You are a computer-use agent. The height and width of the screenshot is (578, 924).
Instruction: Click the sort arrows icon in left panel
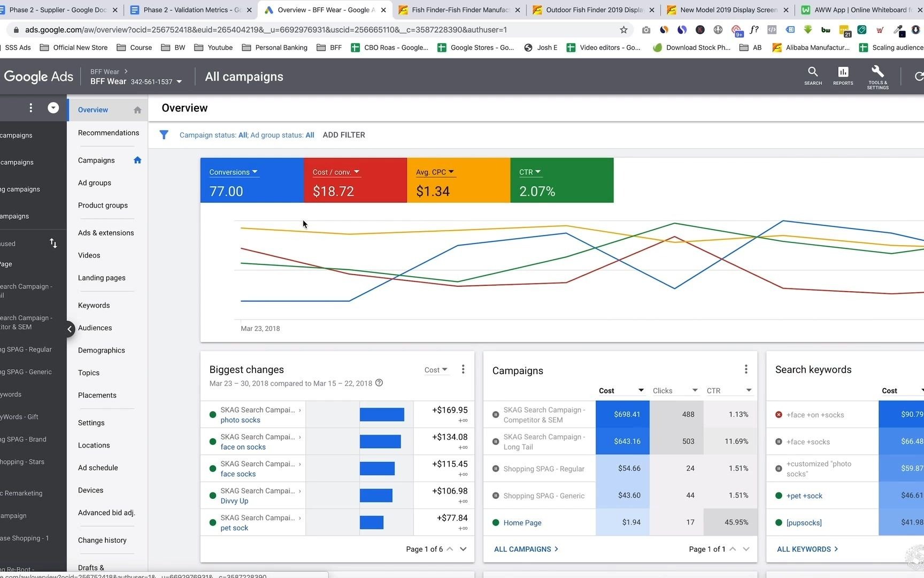coord(53,244)
